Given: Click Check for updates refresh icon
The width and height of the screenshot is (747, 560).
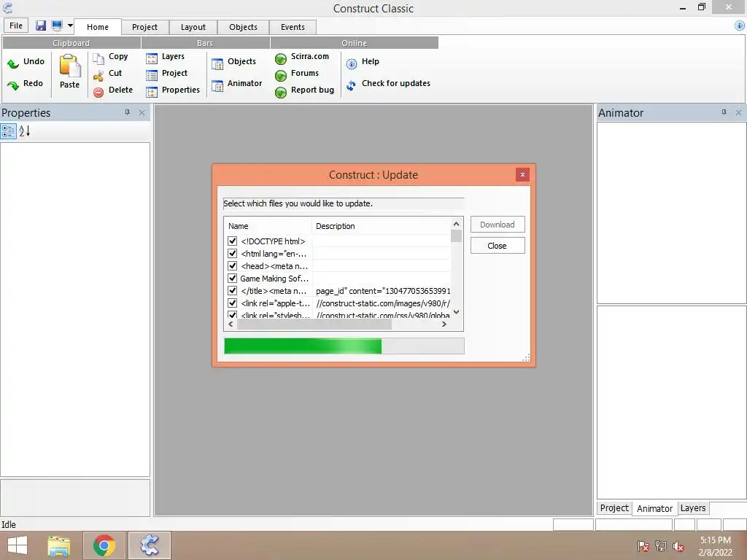Looking at the screenshot, I should 351,86.
